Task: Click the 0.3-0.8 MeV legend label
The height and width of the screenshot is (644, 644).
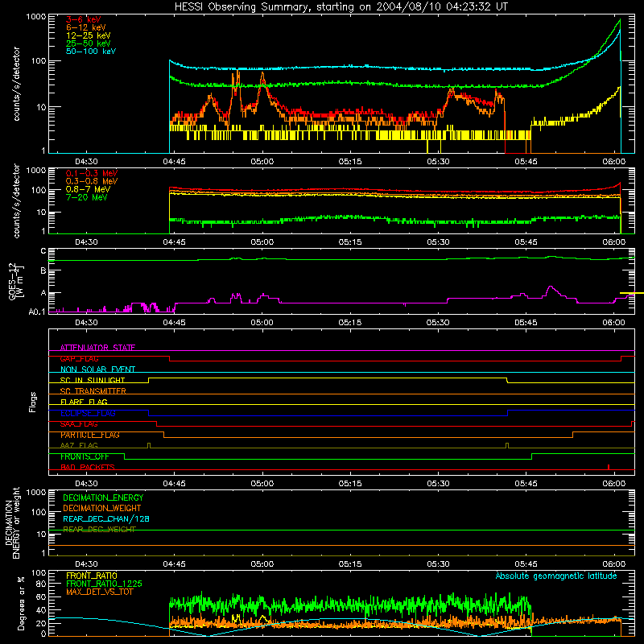Action: [92, 181]
